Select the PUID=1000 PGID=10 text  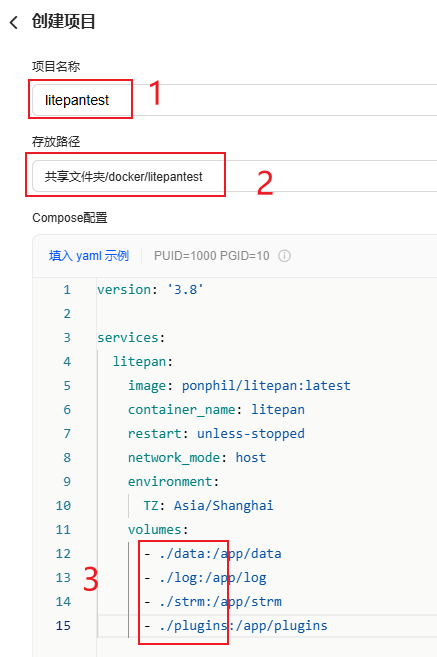[212, 256]
